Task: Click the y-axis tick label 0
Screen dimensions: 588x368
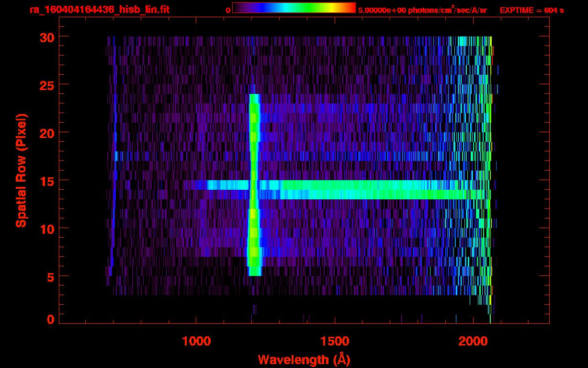Action: (x=49, y=320)
